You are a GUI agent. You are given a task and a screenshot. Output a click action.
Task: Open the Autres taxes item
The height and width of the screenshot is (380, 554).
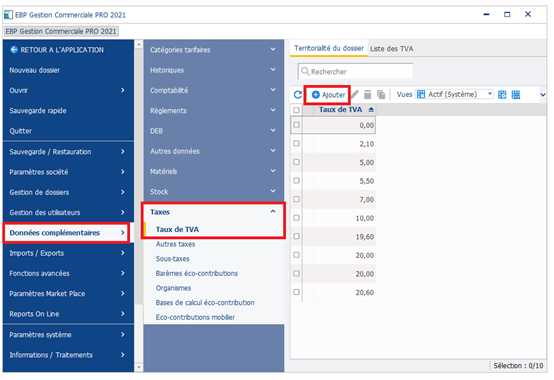tap(175, 244)
